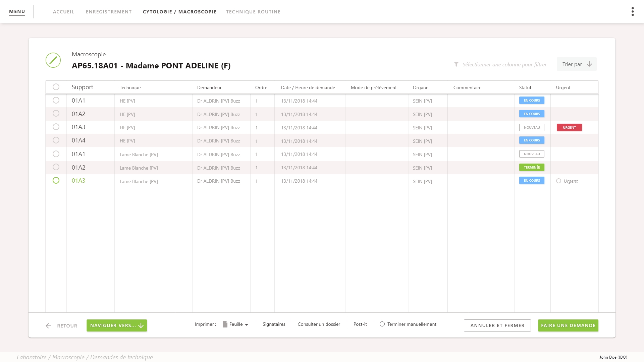Select row 01A1 with Lame Blanche
This screenshot has height=362, width=644.
(x=56, y=154)
